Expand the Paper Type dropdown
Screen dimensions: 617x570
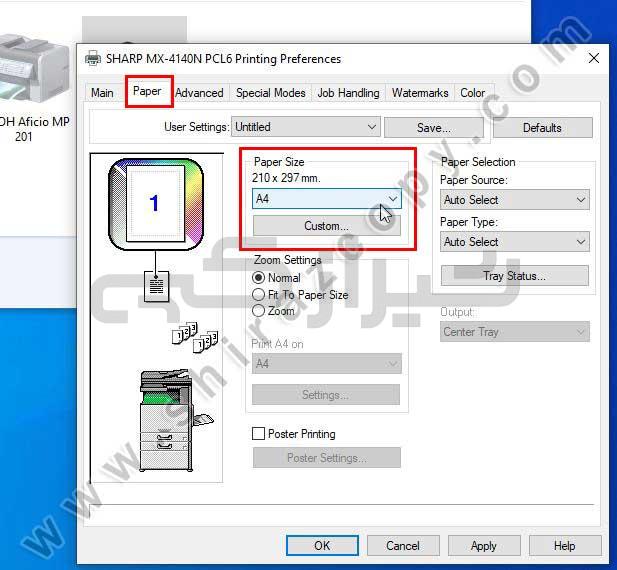click(x=515, y=242)
